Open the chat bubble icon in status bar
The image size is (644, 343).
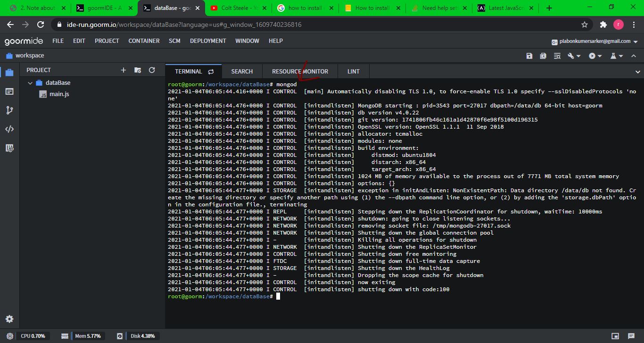(x=631, y=336)
